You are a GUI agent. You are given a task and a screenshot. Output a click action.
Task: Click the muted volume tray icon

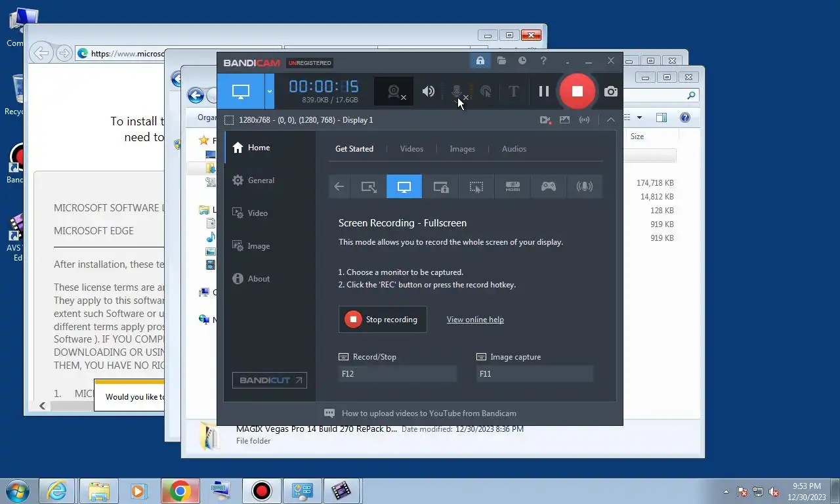click(x=774, y=492)
